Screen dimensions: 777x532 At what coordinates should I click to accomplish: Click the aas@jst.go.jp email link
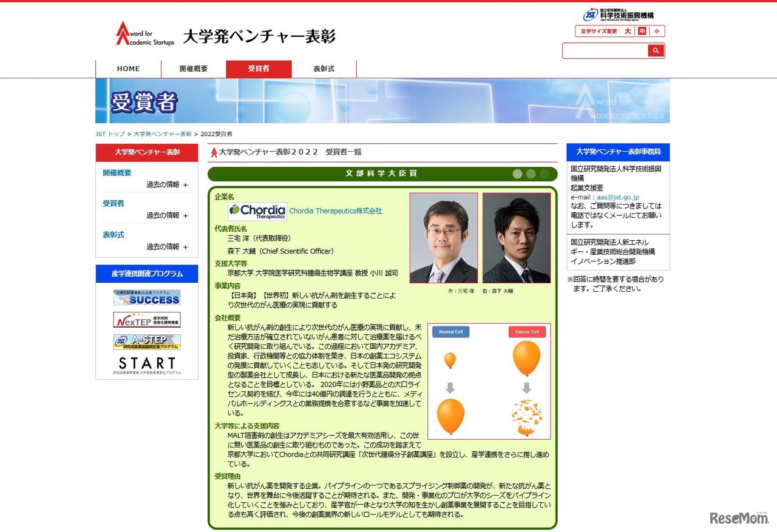[618, 197]
